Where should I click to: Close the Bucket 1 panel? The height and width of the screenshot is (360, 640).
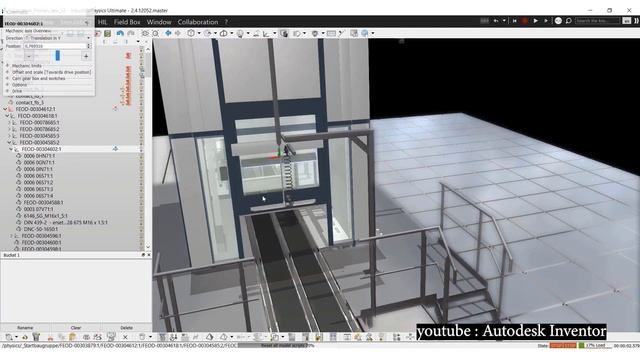[x=149, y=255]
